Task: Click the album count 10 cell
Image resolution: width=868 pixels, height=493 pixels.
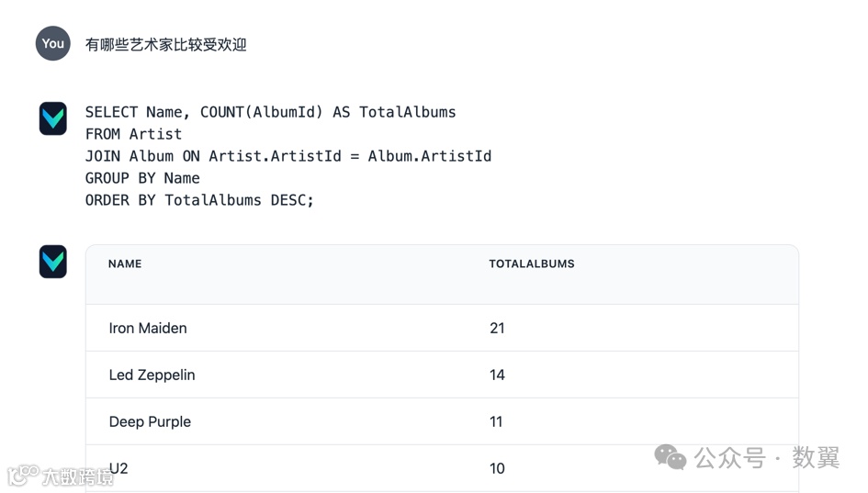Action: coord(497,468)
